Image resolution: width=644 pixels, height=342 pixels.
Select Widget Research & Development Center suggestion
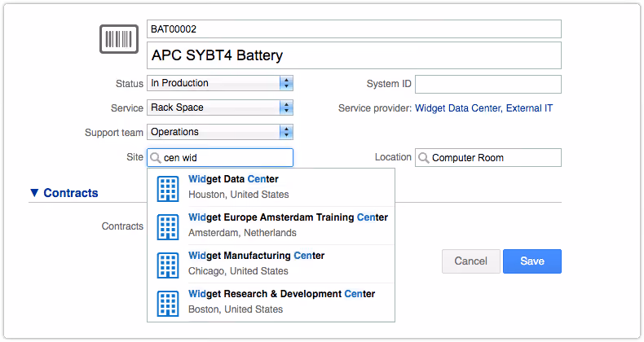271,302
